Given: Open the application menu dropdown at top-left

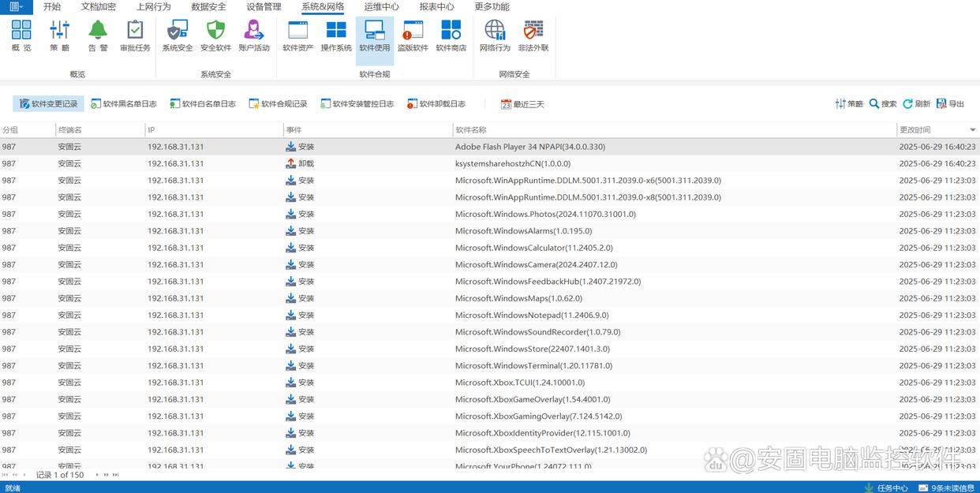Looking at the screenshot, I should [x=16, y=7].
